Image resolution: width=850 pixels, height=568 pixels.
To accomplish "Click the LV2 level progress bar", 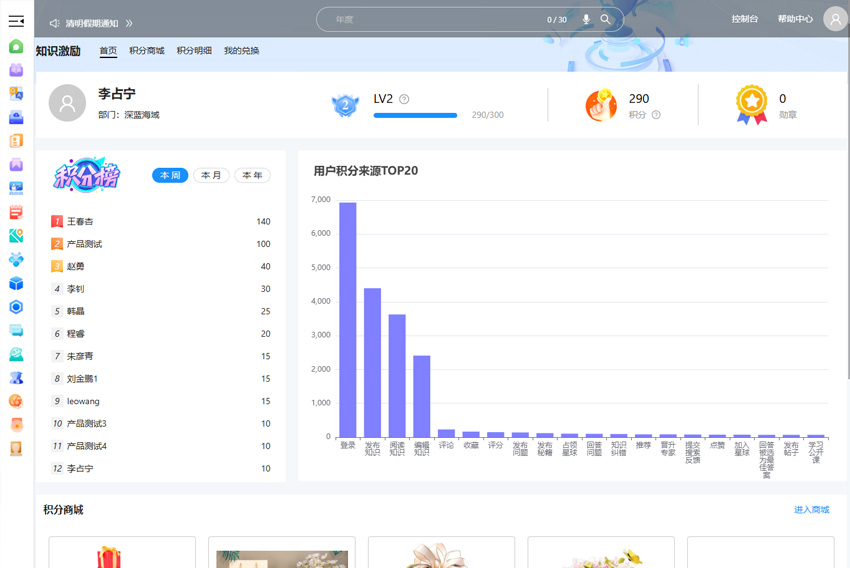I will [x=415, y=115].
